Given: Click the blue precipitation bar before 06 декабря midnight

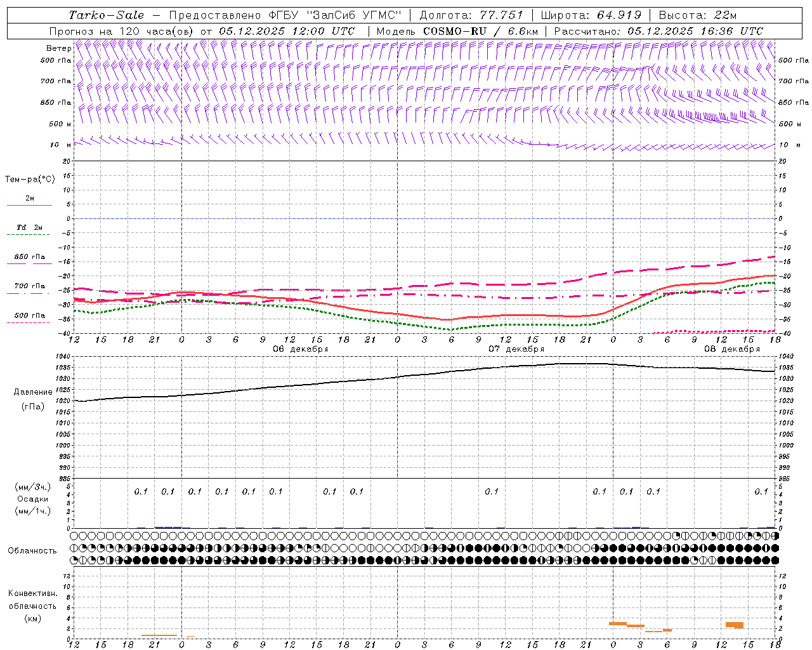Looking at the screenshot, I should pyautogui.click(x=168, y=527).
